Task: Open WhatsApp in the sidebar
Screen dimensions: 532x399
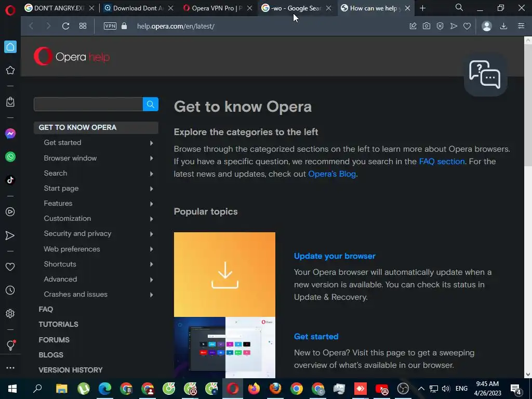Action: point(10,157)
